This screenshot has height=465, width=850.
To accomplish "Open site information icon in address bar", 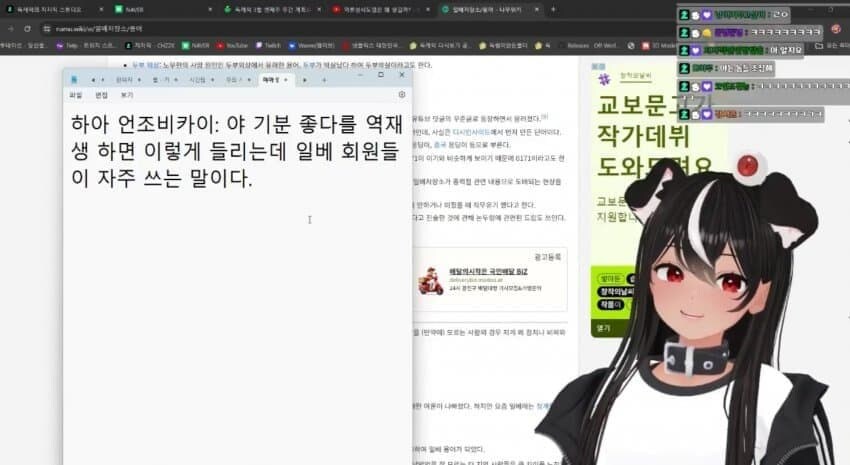I will pos(47,29).
